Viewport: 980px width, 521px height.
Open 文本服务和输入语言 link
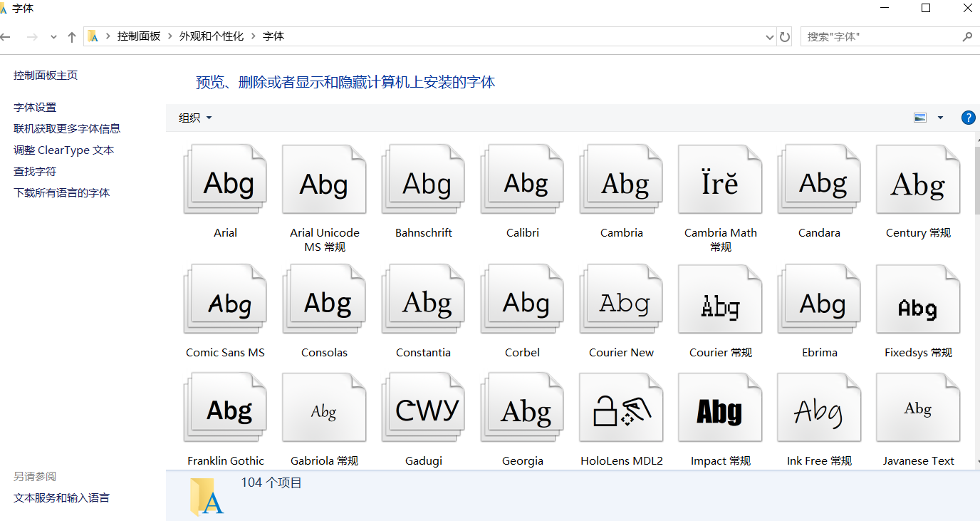click(x=61, y=498)
